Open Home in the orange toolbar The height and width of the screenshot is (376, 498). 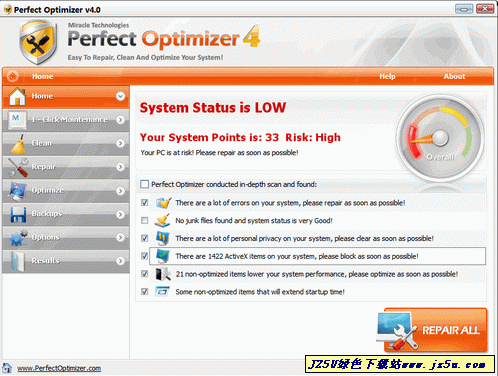(x=43, y=76)
